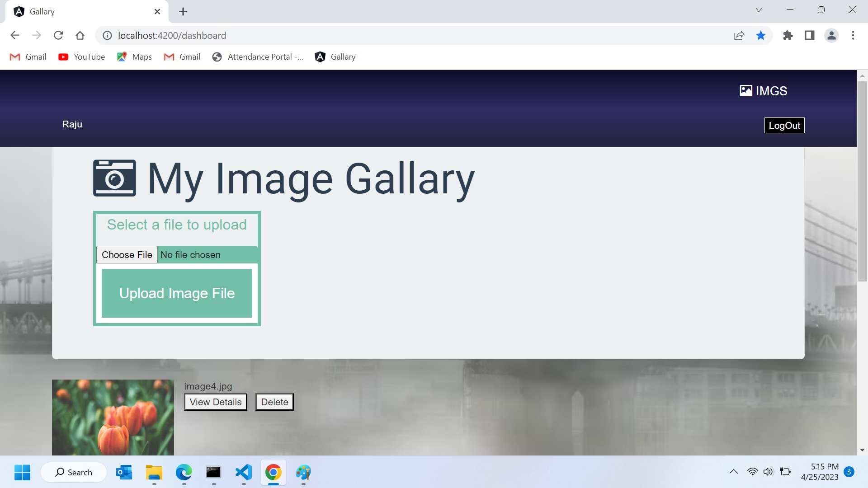
Task: Expand the hidden icons arrow in the system tray
Action: tap(733, 472)
